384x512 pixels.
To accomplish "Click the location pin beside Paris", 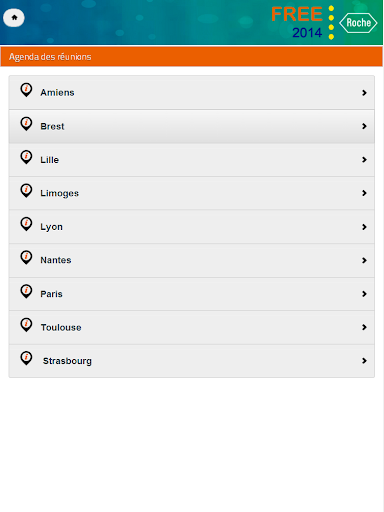I will (x=26, y=291).
